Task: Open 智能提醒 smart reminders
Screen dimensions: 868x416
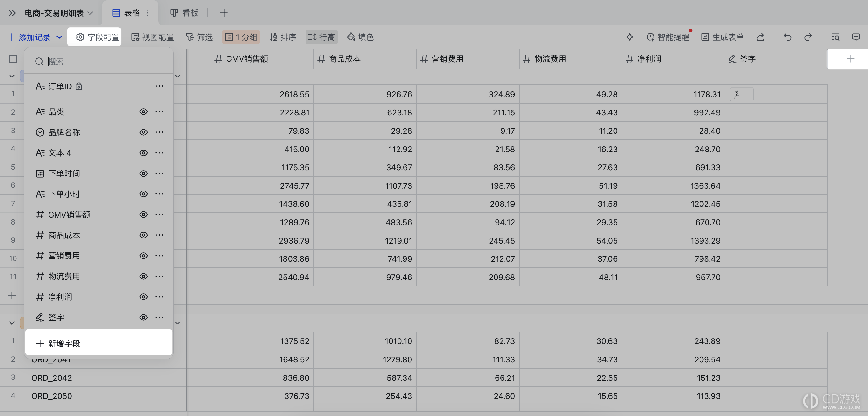Action: 667,37
